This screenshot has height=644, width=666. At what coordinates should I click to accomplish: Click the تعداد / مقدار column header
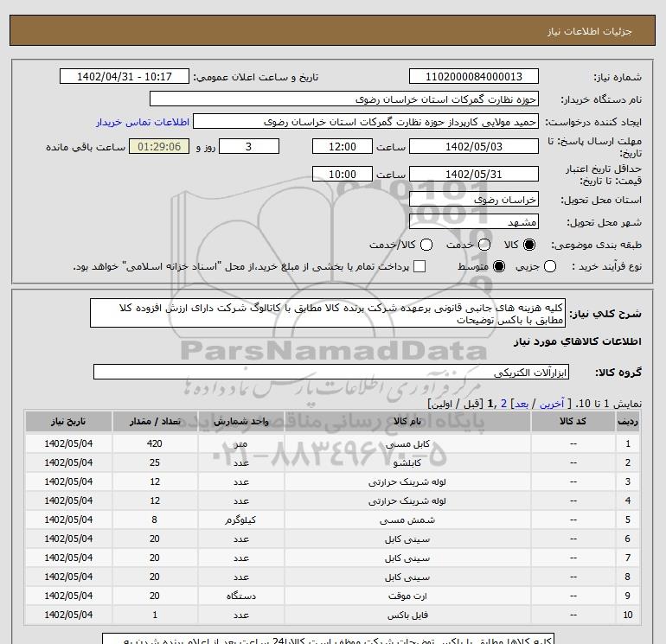pyautogui.click(x=155, y=421)
